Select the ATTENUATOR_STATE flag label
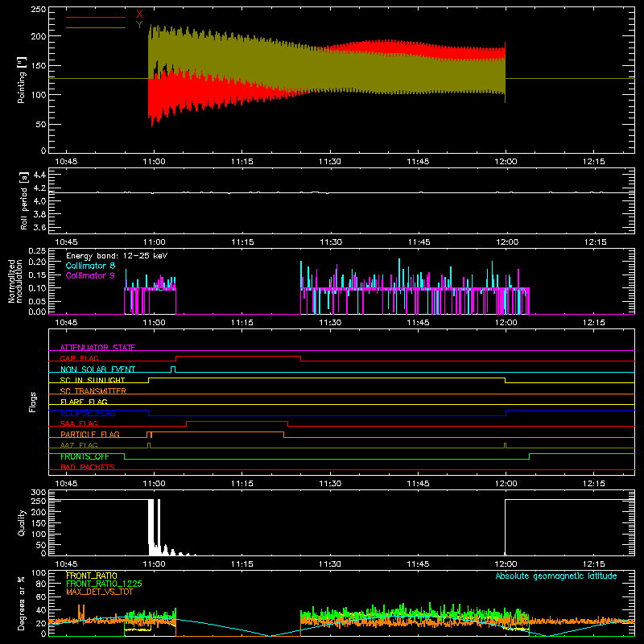 (x=97, y=348)
